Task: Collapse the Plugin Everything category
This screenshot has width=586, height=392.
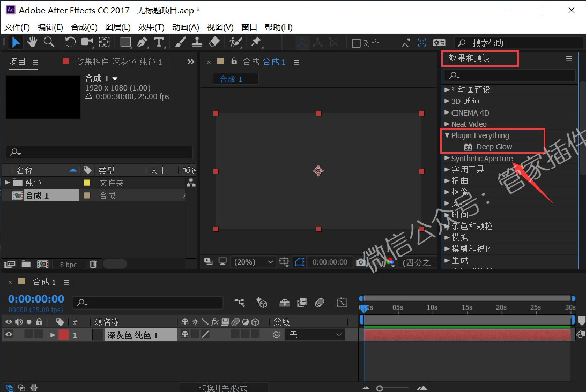Action: click(447, 135)
